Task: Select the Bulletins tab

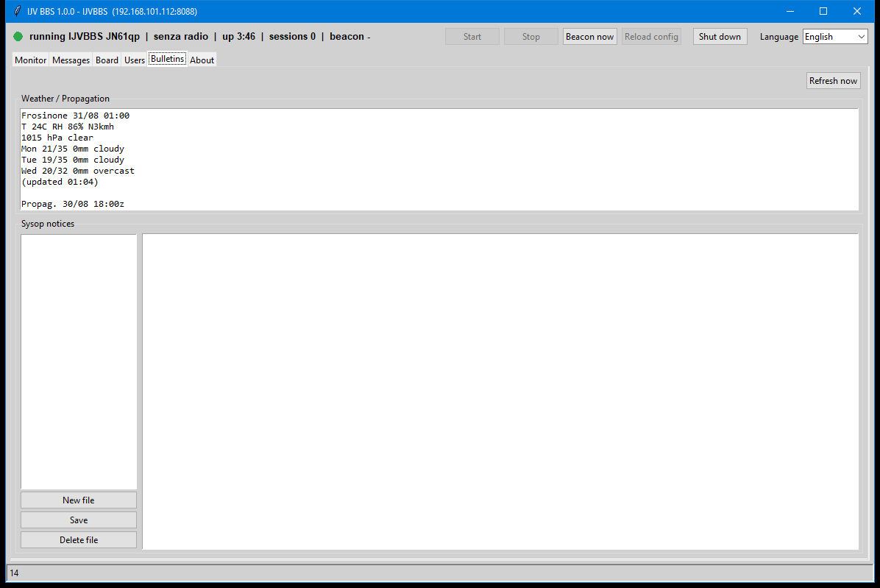Action: pyautogui.click(x=167, y=59)
